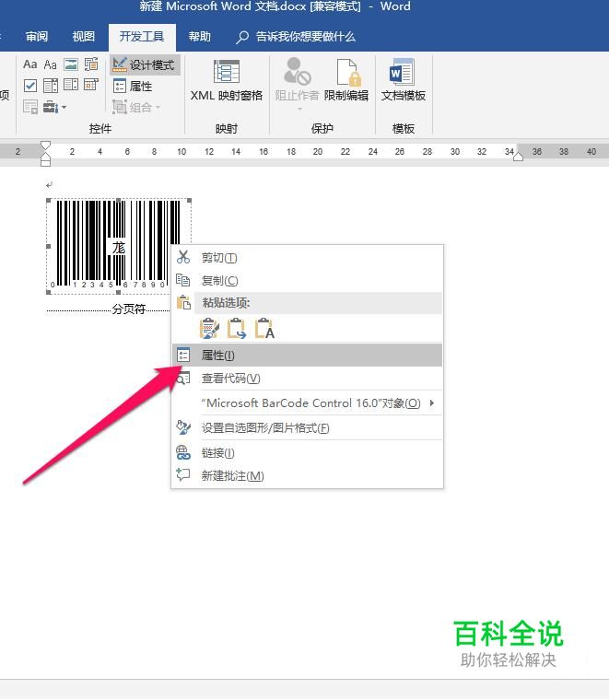Open 限制编辑 restrict editing

click(346, 81)
